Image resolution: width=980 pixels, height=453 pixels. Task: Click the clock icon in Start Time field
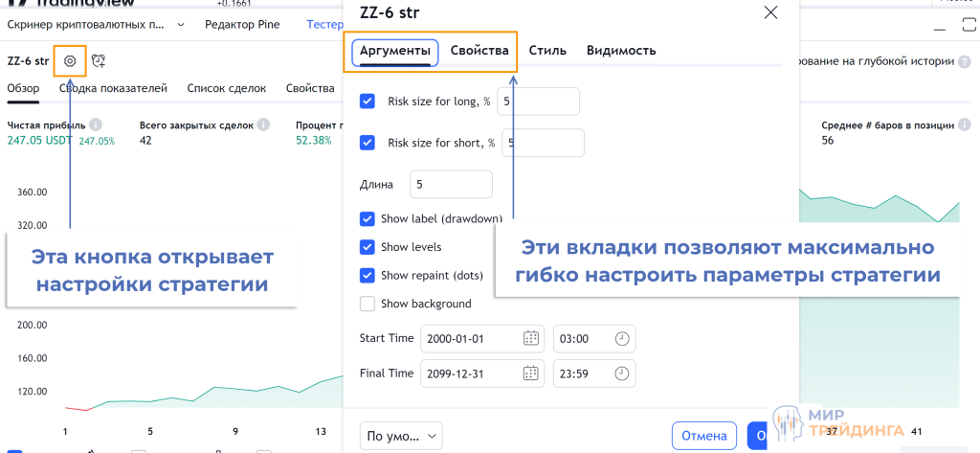[x=621, y=338]
